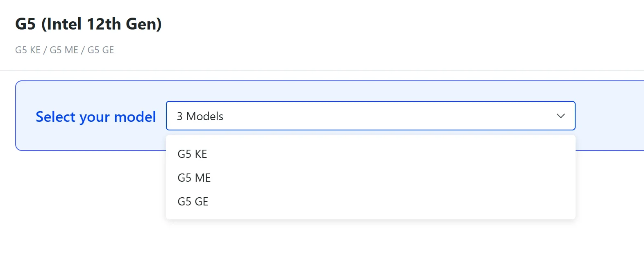Choose G5 ME in the dropdown list

point(194,178)
